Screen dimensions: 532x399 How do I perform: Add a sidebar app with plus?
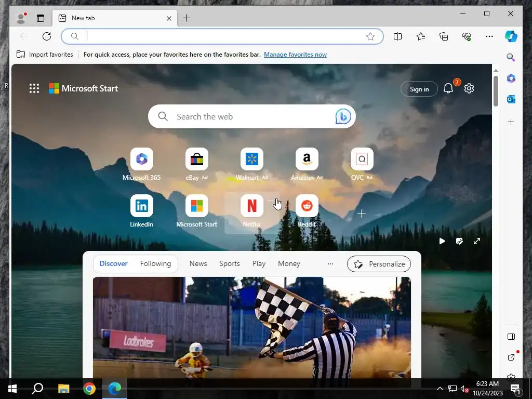pyautogui.click(x=511, y=122)
